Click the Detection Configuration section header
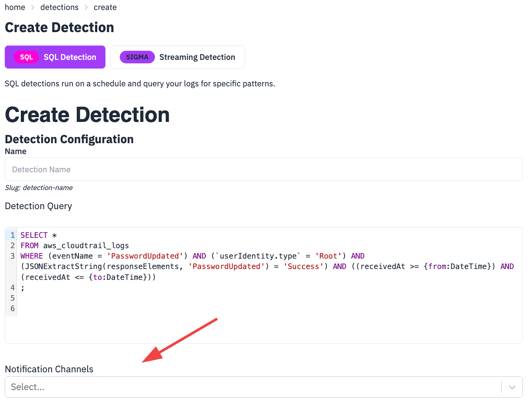Viewport: 532px width, 407px height. coord(69,139)
